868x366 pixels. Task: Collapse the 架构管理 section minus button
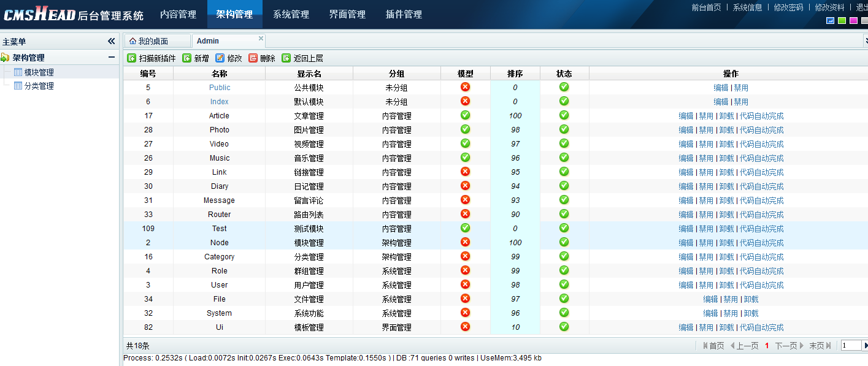click(x=111, y=57)
